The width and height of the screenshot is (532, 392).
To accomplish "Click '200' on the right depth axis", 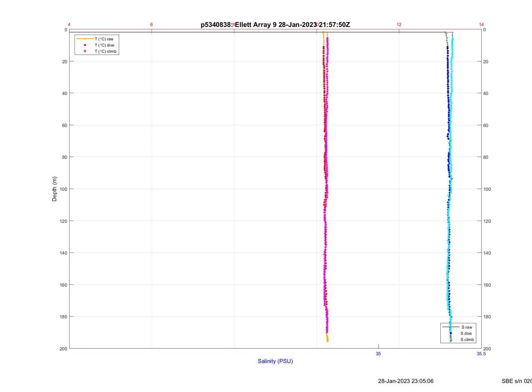I will pyautogui.click(x=487, y=349).
